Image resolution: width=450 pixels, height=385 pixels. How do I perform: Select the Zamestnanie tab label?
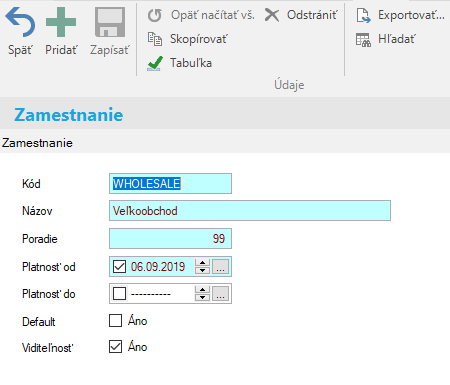(x=37, y=143)
